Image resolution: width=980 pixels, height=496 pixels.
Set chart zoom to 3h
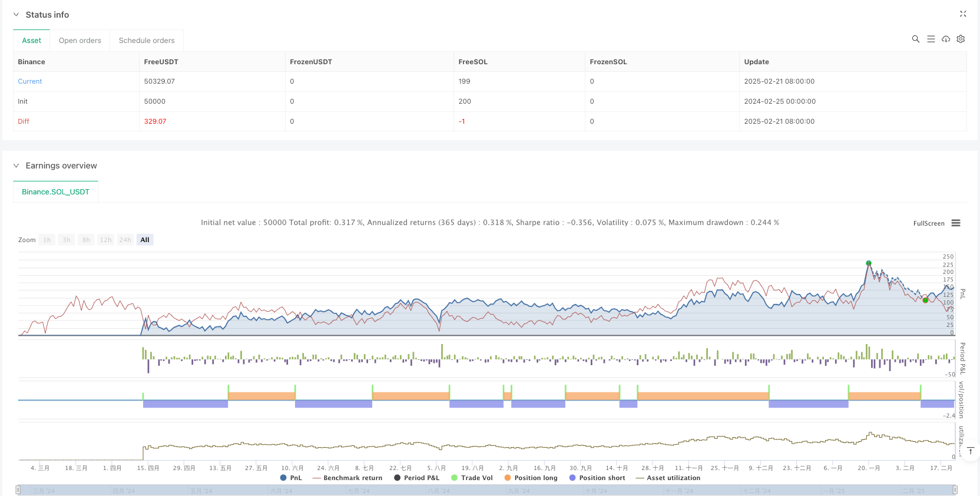tap(67, 240)
